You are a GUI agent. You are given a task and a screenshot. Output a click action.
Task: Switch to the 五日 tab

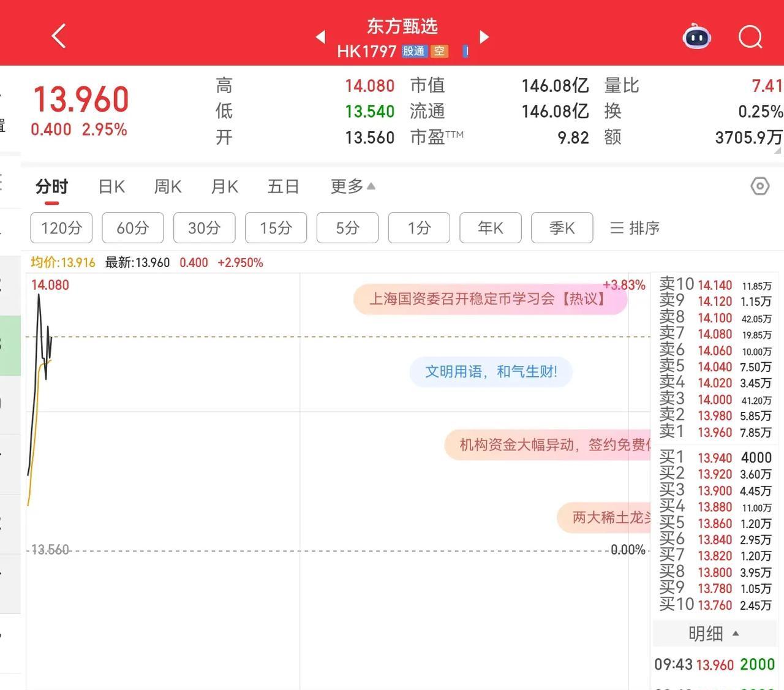[283, 186]
